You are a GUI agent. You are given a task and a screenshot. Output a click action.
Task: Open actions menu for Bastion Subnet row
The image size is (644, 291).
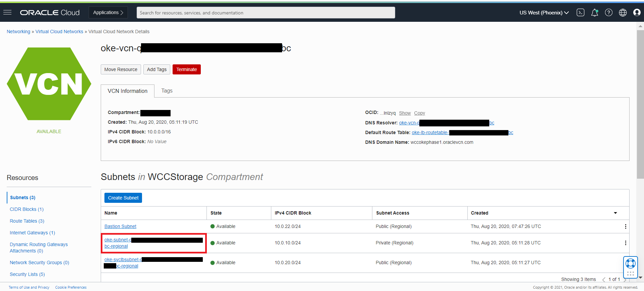pos(626,226)
